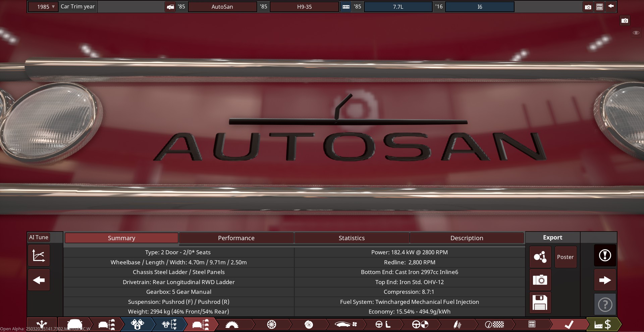Screen dimensions: 644x332
Task: Open the engine variants step
Action: click(169, 324)
